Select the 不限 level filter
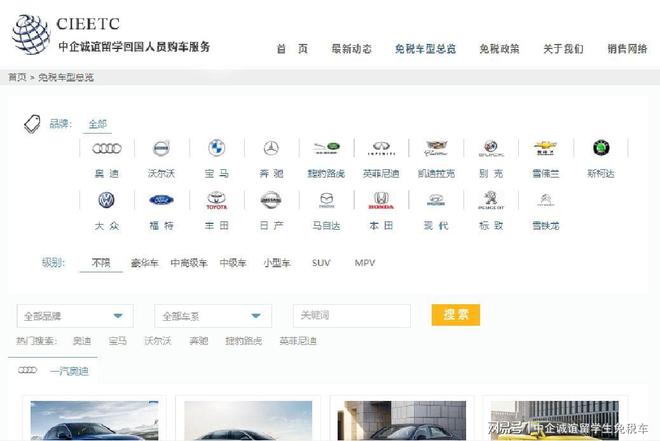 point(101,263)
